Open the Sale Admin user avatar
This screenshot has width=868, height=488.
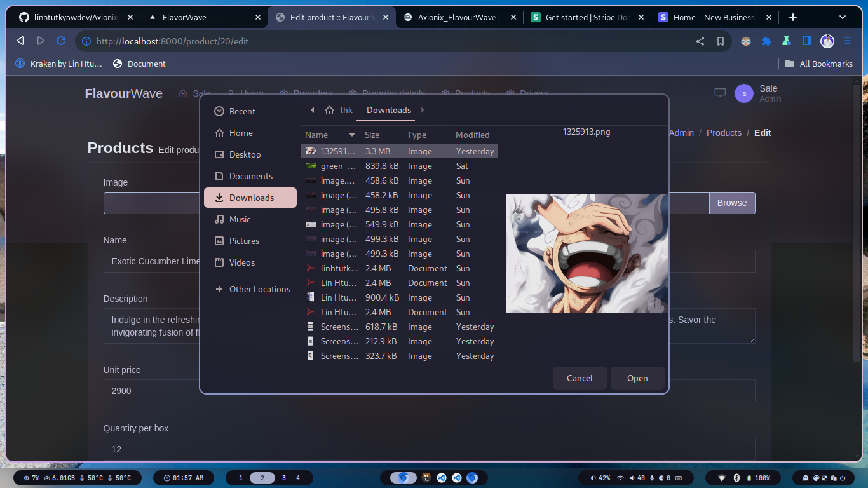pyautogui.click(x=744, y=93)
